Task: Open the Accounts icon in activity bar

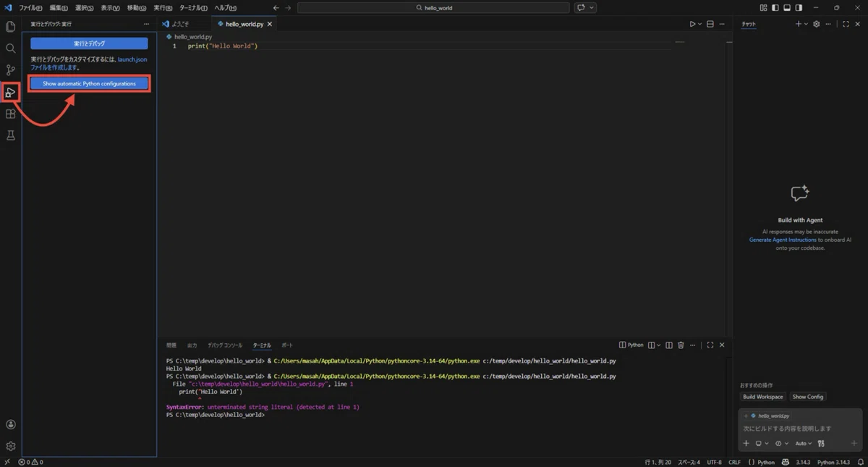Action: [10, 425]
